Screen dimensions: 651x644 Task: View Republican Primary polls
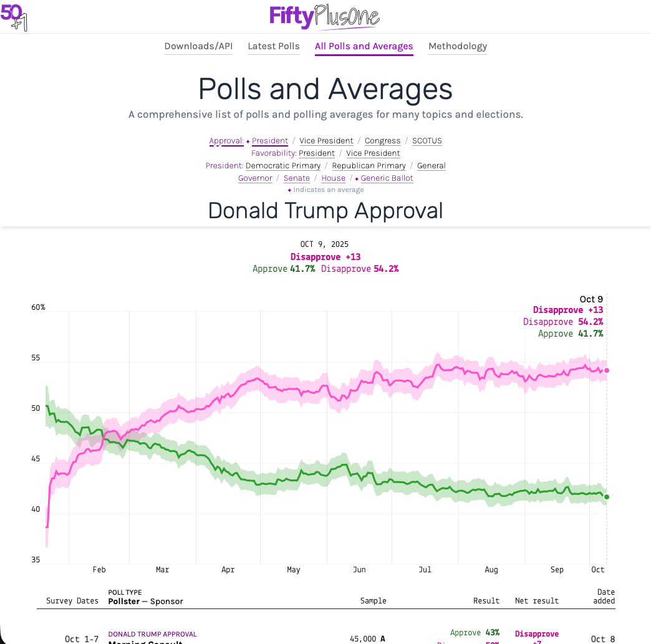(x=369, y=166)
